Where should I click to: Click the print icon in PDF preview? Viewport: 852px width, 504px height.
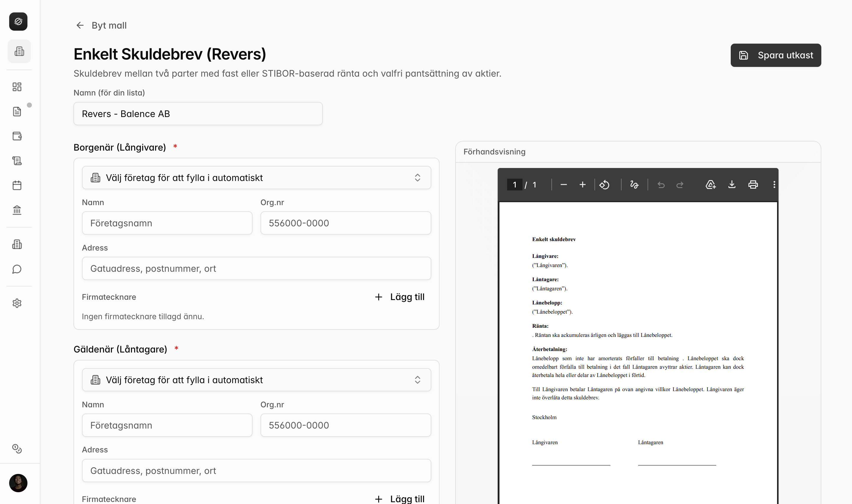[x=753, y=185]
